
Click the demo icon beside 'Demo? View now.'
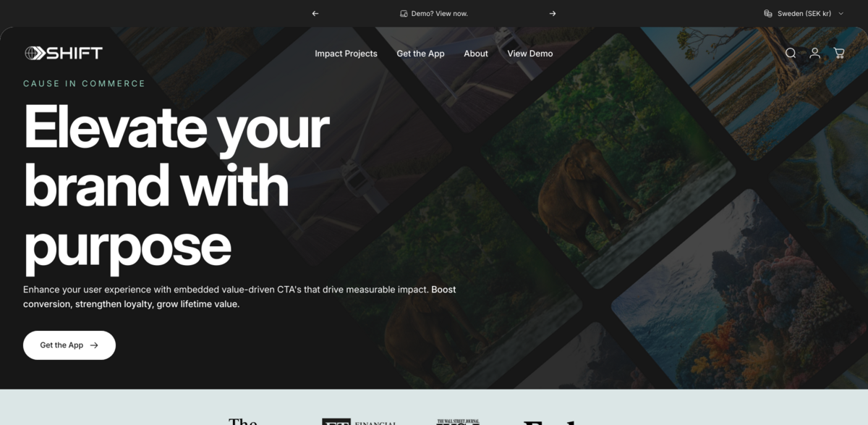click(x=404, y=13)
